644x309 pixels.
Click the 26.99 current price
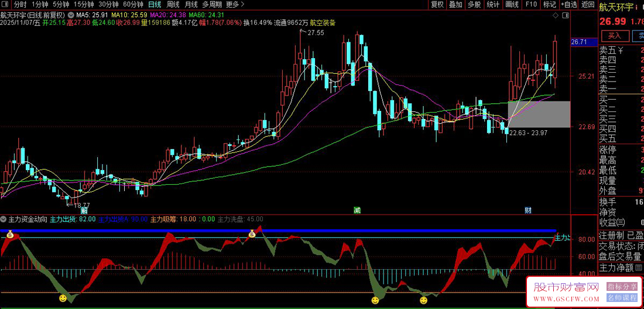(x=612, y=21)
